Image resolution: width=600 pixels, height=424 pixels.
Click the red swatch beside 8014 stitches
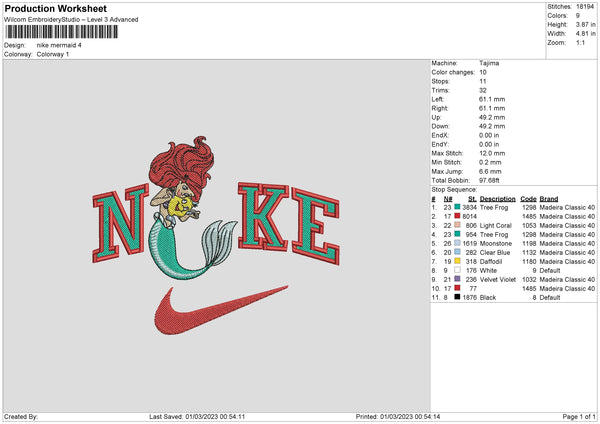coord(457,216)
